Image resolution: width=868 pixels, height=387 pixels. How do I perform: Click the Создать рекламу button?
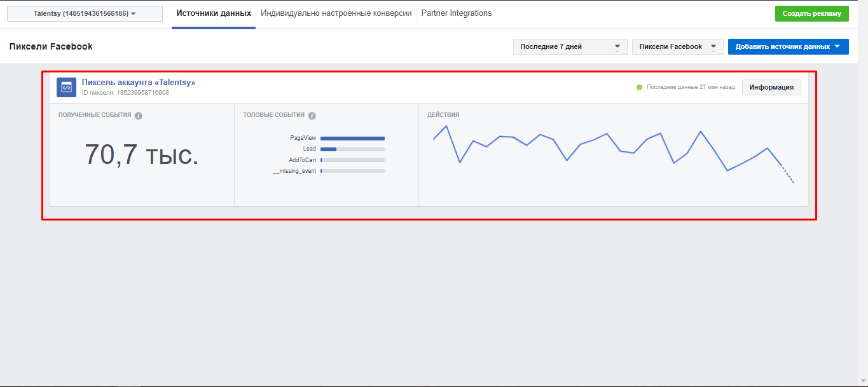pos(811,13)
